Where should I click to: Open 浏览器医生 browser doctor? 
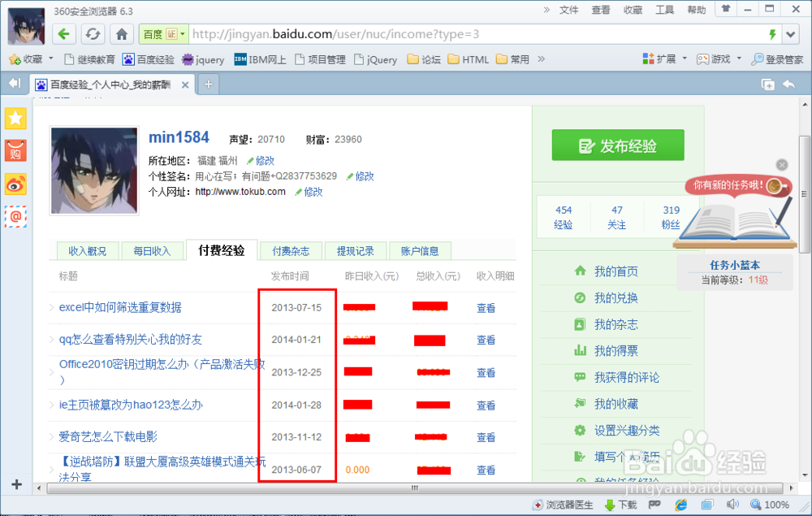click(564, 505)
